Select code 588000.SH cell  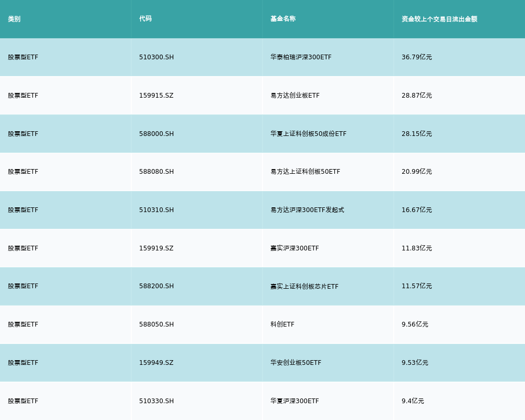pos(156,134)
